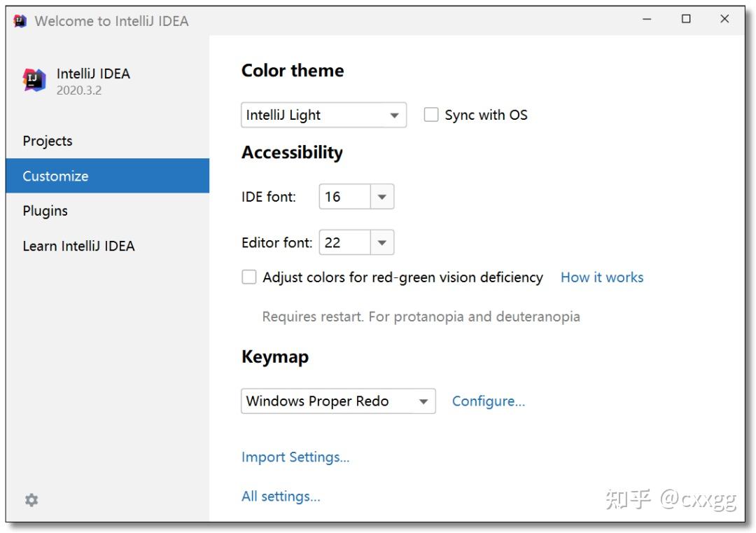The image size is (756, 533).
Task: Click Configure next to the keymap
Action: coord(488,401)
